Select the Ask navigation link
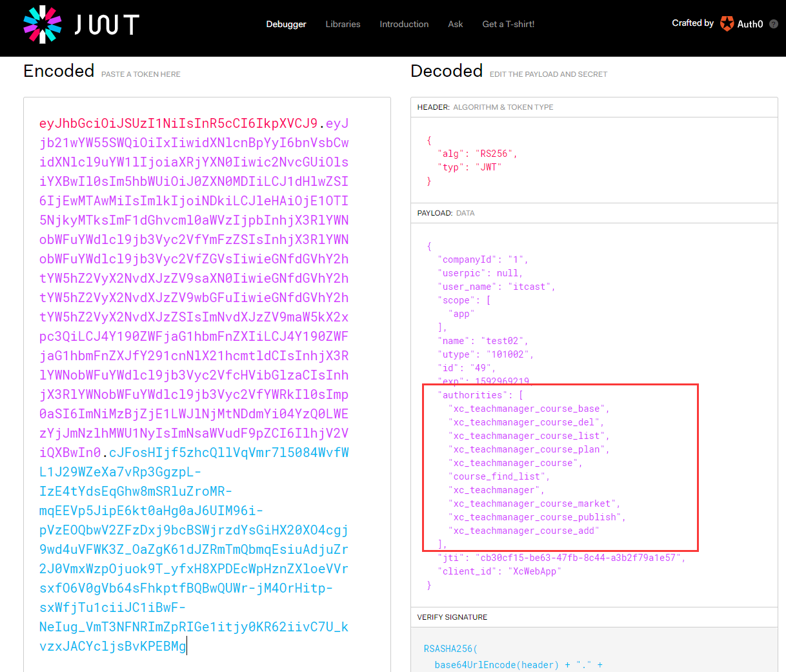This screenshot has height=672, width=786. tap(455, 24)
